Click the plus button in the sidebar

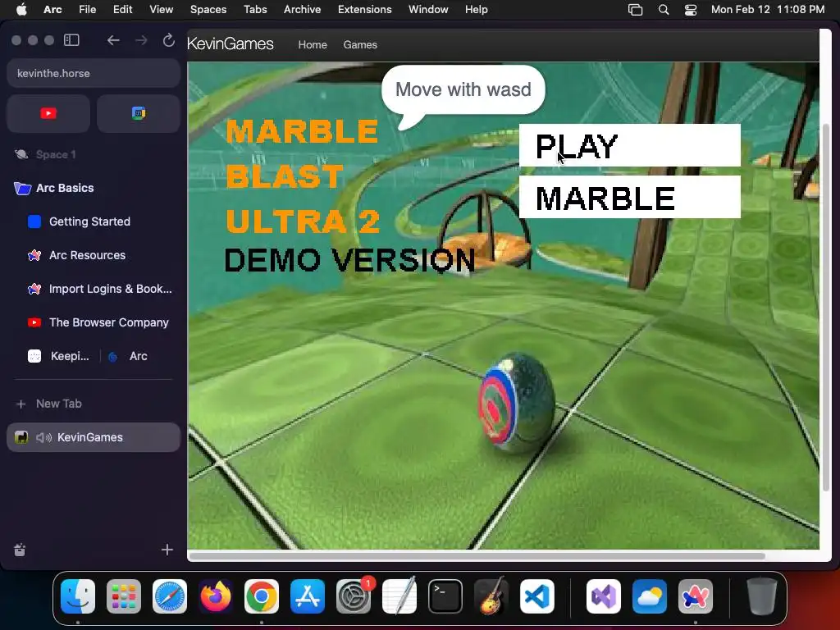point(167,550)
